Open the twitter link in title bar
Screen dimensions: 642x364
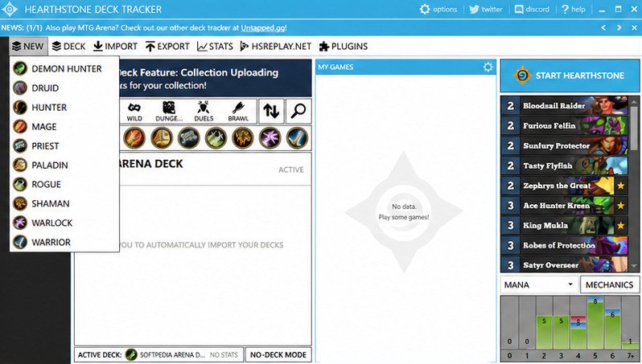pos(486,9)
